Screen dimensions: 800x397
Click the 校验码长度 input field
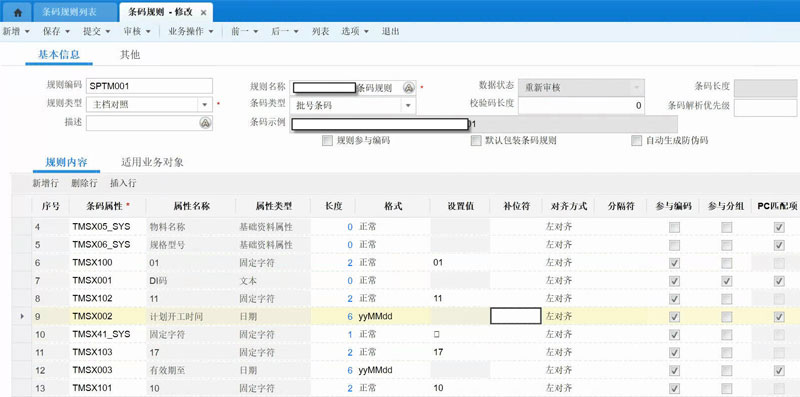click(x=581, y=106)
